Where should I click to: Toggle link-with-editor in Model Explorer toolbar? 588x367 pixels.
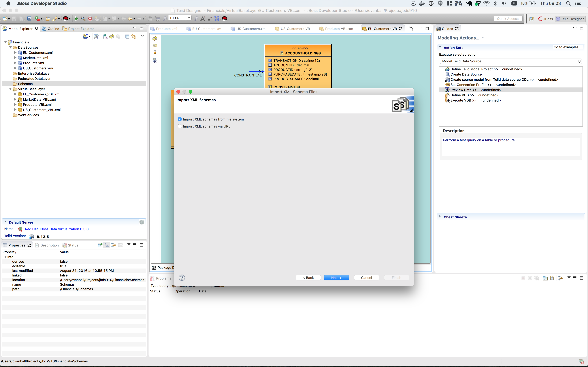click(x=134, y=36)
